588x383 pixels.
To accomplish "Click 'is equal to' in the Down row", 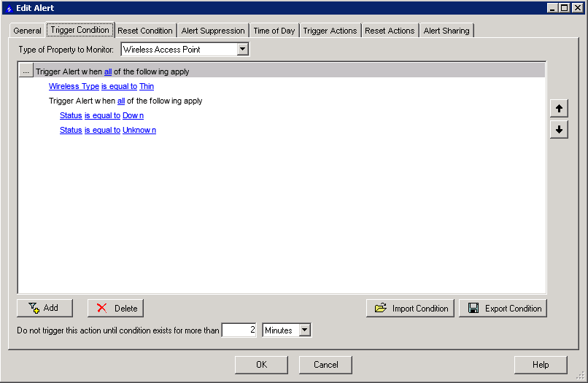I will click(102, 115).
